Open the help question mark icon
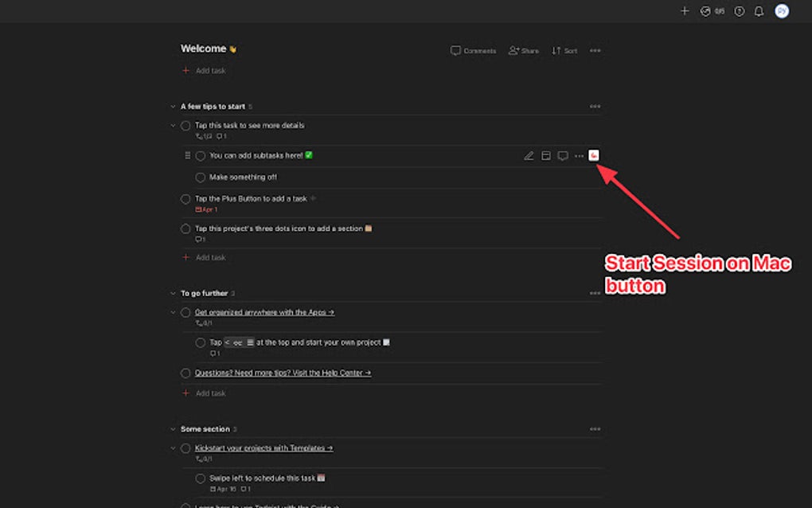This screenshot has width=812, height=508. 738,11
